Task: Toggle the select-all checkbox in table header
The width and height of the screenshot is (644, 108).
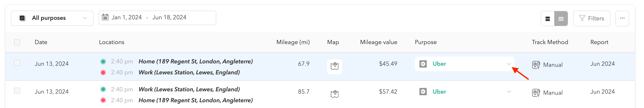Action: point(17,42)
